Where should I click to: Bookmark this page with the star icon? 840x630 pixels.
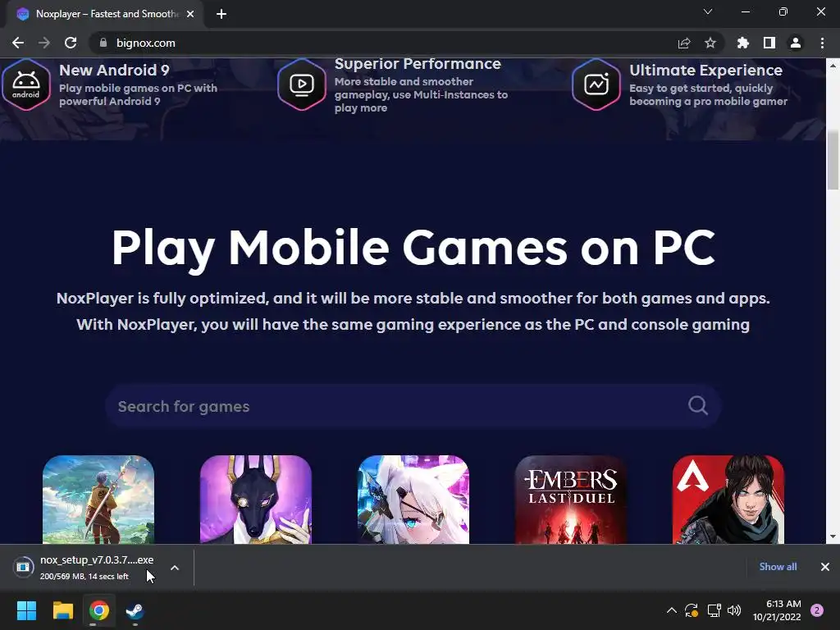710,43
